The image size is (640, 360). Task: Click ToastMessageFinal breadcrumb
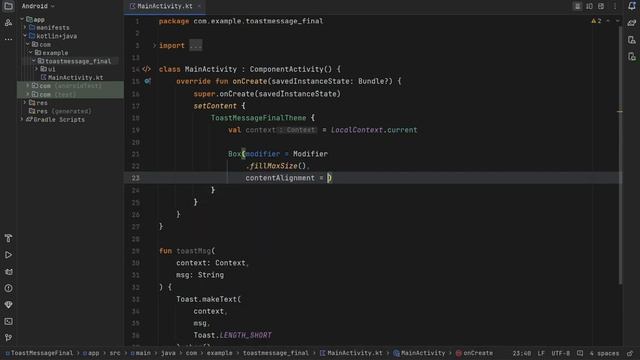click(x=39, y=353)
